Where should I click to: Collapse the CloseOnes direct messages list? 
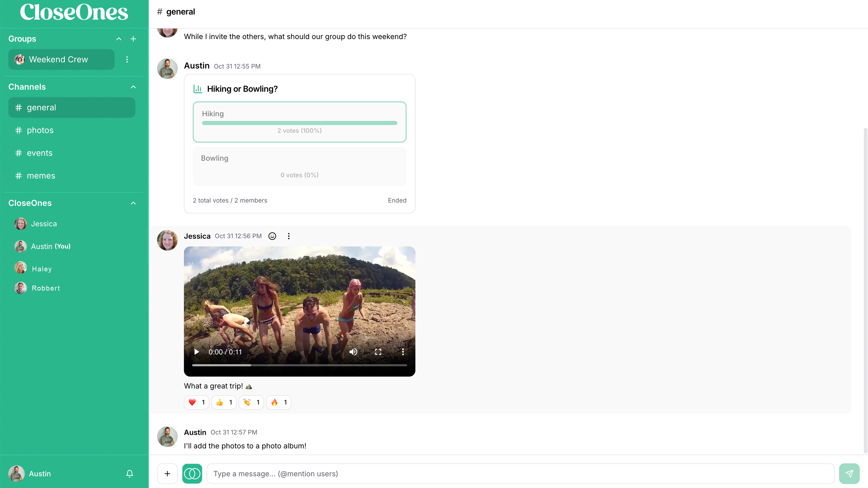tap(133, 203)
